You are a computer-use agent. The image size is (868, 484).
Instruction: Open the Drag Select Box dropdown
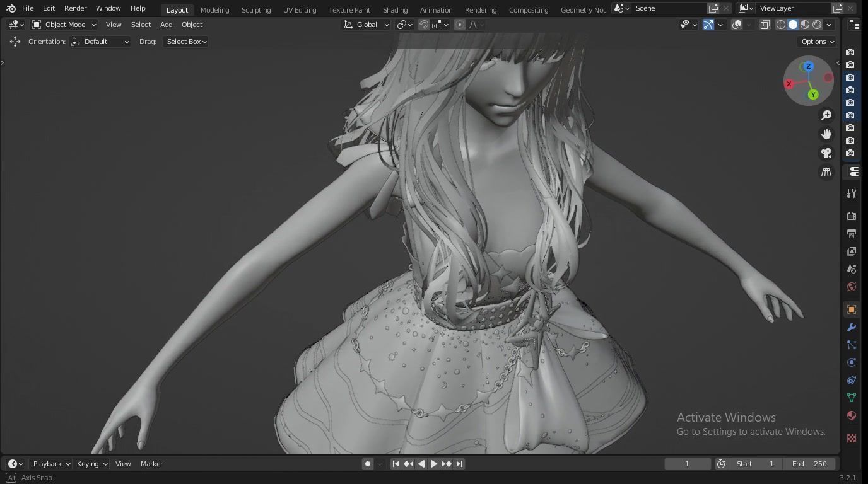185,42
